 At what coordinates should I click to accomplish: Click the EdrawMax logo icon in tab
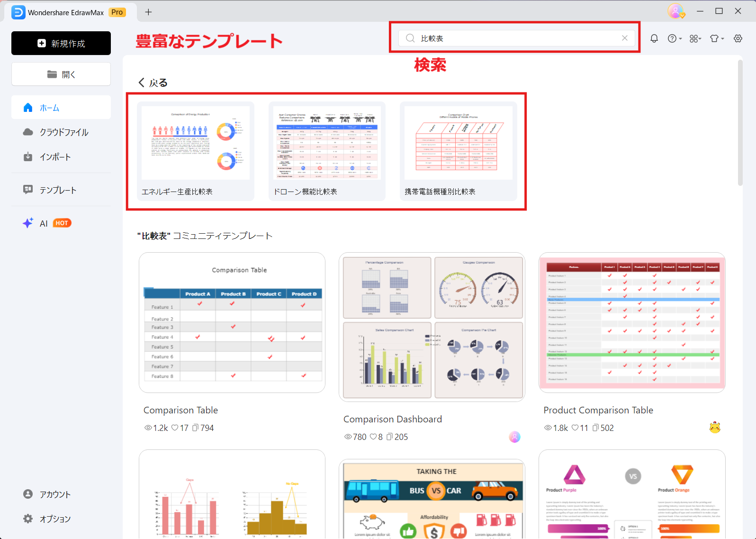pyautogui.click(x=18, y=12)
